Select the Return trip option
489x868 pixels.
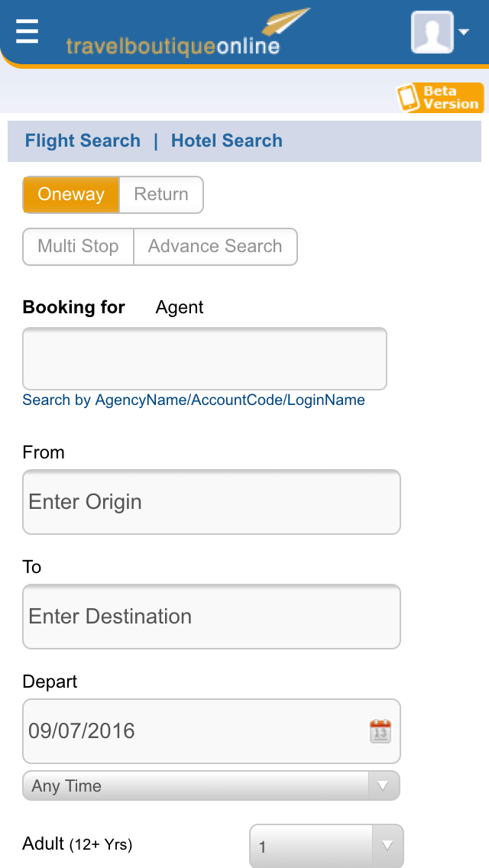coord(161,194)
